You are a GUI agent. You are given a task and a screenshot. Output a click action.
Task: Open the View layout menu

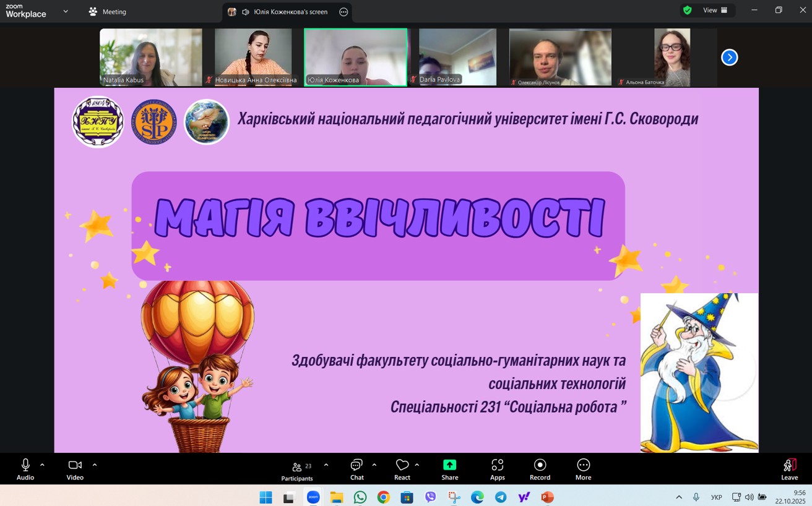point(715,11)
